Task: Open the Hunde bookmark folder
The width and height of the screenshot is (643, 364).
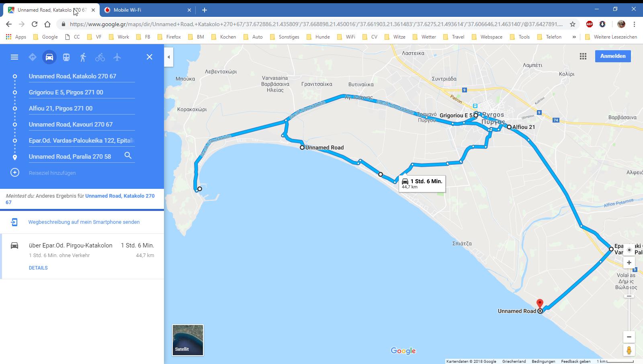Action: pos(318,37)
